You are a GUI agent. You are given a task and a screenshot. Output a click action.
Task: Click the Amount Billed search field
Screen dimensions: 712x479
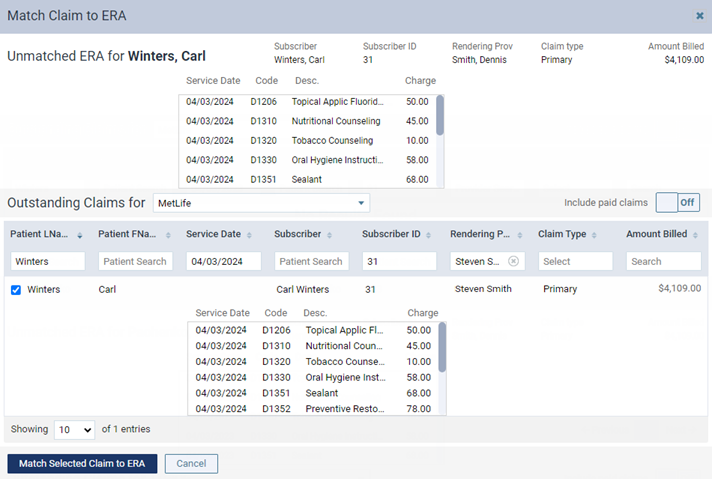(663, 261)
